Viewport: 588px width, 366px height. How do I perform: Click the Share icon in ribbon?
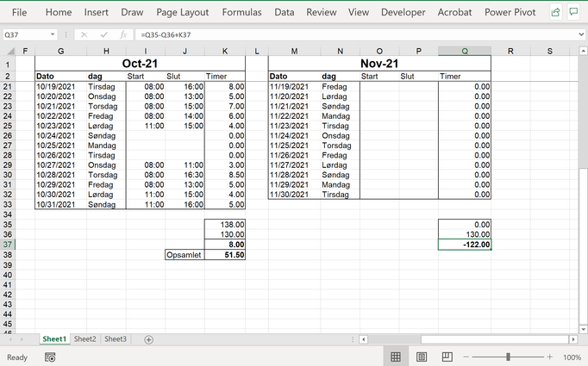[x=555, y=12]
